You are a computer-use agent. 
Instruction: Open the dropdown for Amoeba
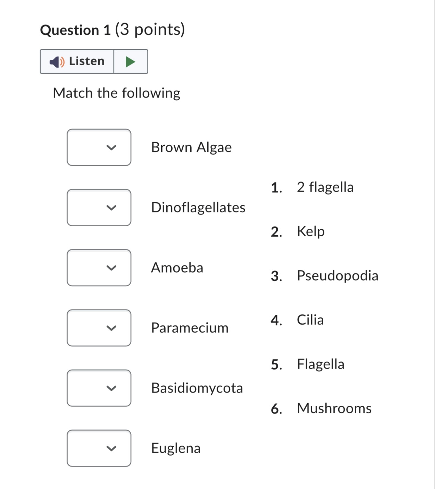pyautogui.click(x=99, y=268)
